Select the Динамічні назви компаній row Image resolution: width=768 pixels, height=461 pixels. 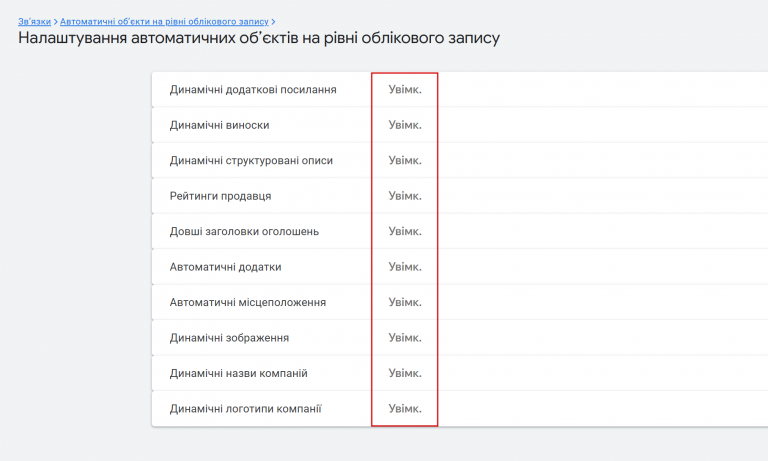click(x=238, y=373)
